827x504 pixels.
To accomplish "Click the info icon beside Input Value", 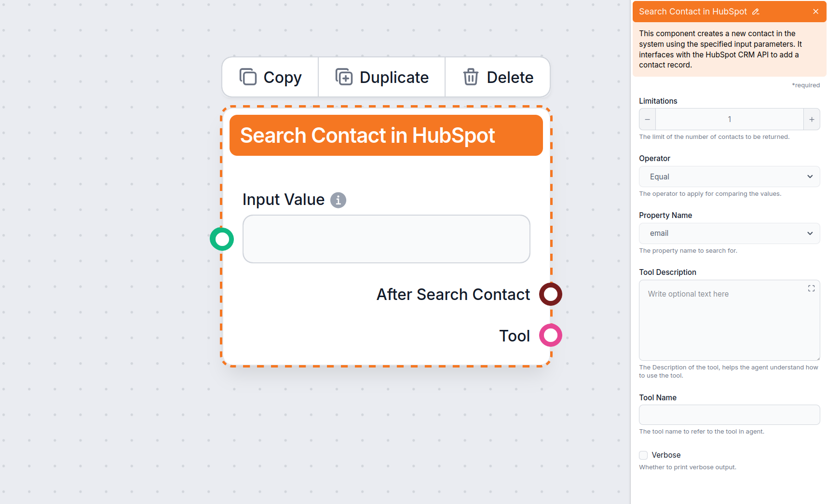I will 338,200.
